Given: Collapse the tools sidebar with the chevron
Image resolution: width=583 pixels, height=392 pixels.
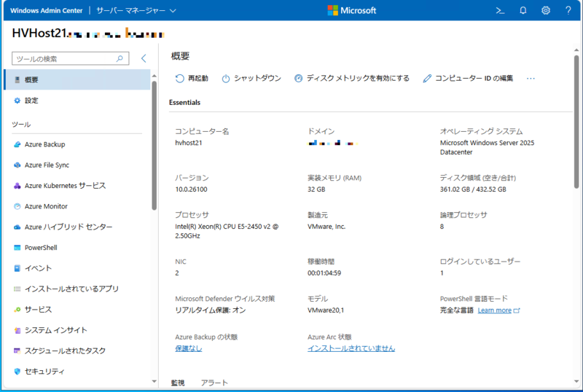Looking at the screenshot, I should pyautogui.click(x=144, y=58).
